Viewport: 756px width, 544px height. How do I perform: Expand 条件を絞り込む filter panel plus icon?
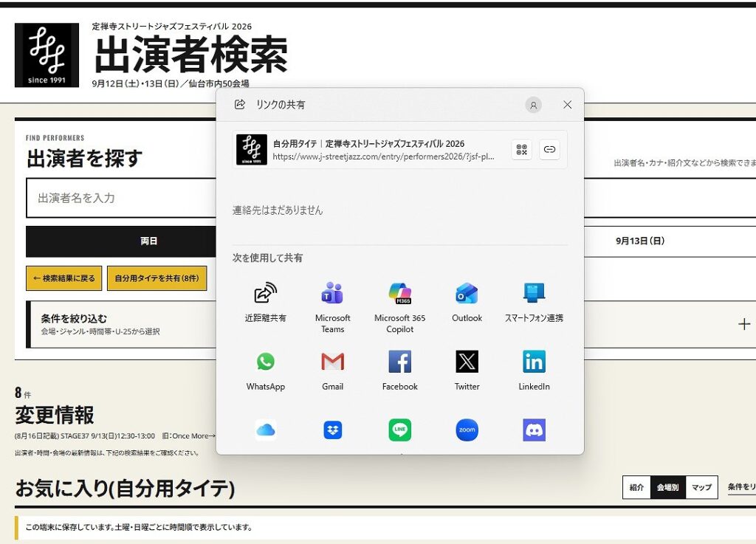[x=744, y=324]
